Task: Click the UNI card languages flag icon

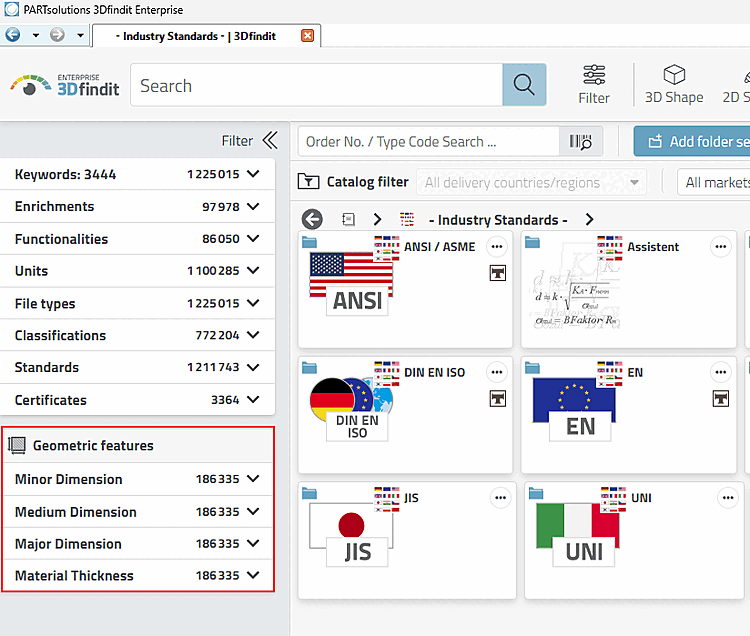Action: 613,499
